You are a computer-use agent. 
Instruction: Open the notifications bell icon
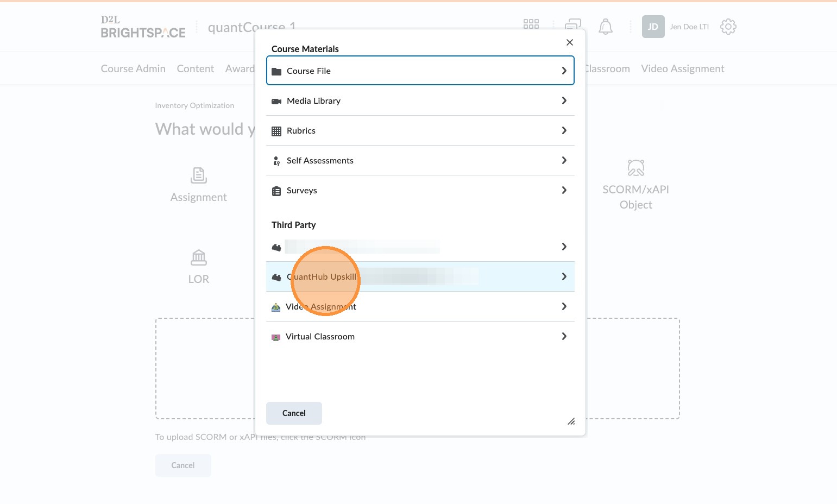tap(605, 27)
